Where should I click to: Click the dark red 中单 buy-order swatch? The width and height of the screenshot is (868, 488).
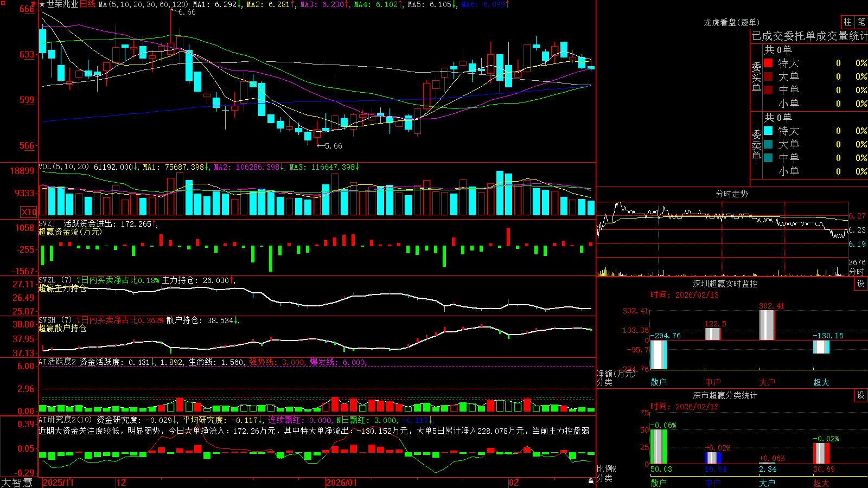(768, 90)
